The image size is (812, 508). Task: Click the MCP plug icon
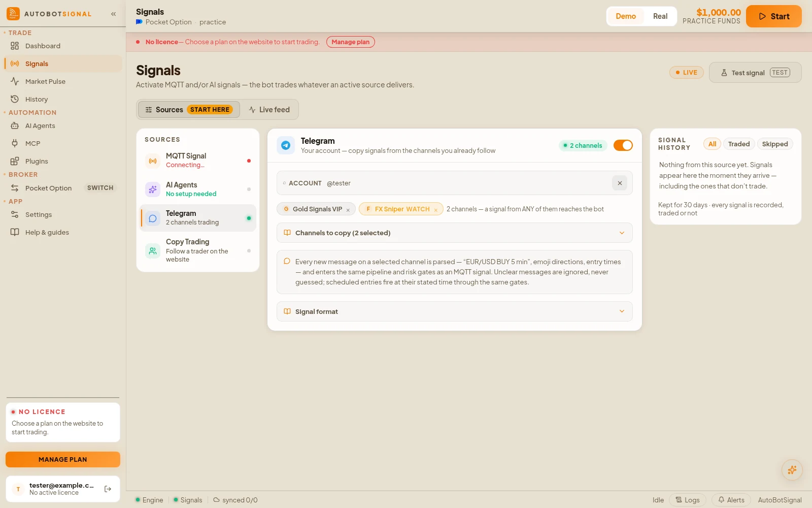15,143
